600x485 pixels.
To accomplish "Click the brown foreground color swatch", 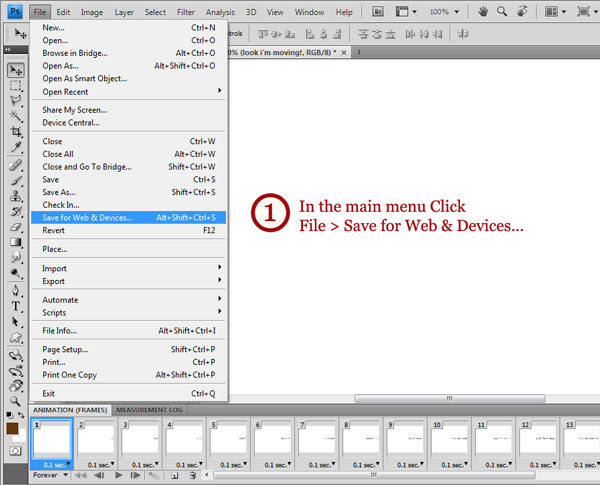I will [x=12, y=429].
